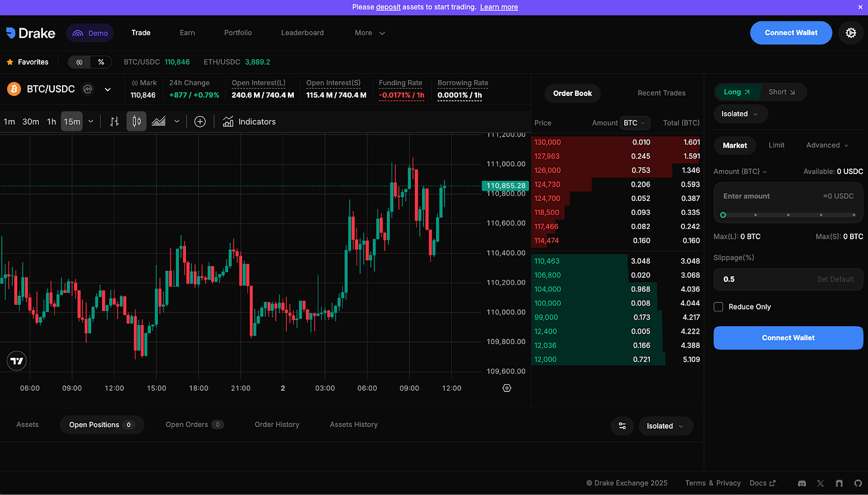
Task: Click Connect Wallet below Reduce Only
Action: 788,338
